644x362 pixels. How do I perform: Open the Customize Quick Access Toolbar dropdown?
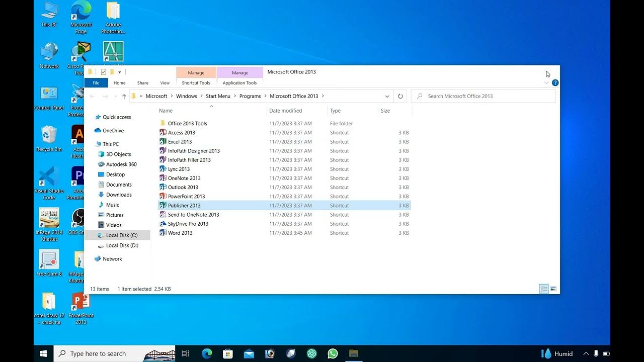[119, 72]
